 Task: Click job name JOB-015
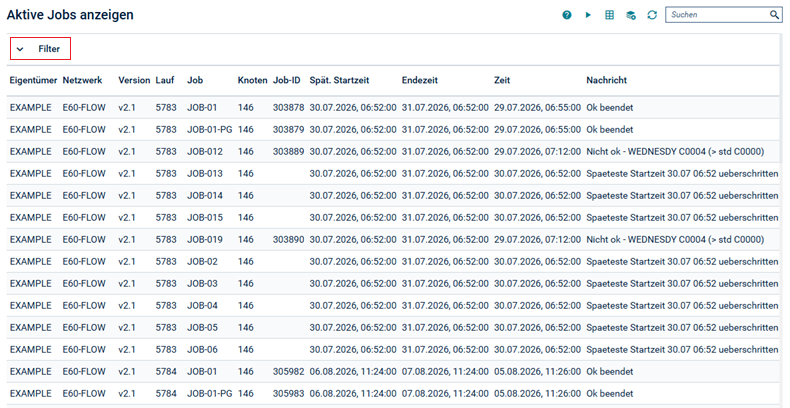tap(205, 218)
